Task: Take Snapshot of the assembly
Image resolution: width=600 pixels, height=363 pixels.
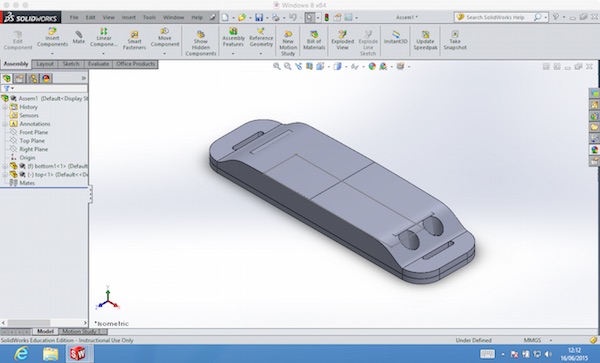Action: pos(455,40)
